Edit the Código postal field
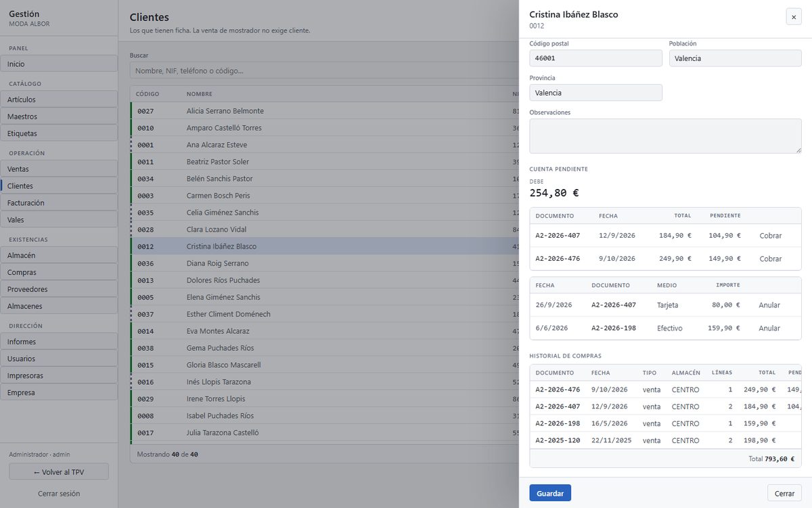The image size is (812, 508). 595,58
